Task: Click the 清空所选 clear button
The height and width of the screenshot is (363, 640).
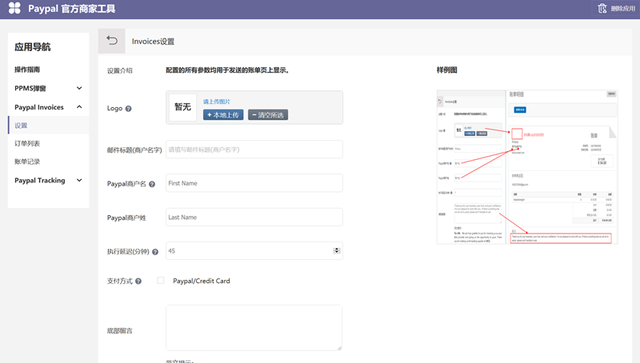Action: (268, 115)
